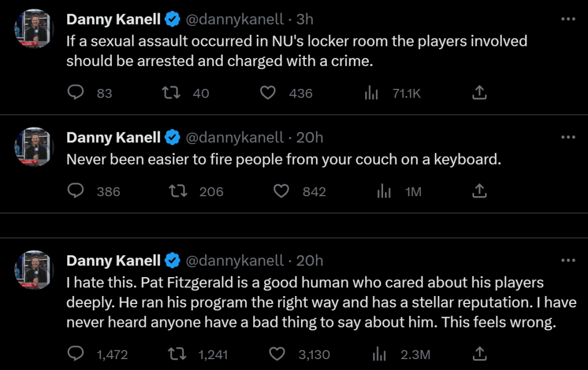View the 1M views analytics icon

tap(384, 192)
